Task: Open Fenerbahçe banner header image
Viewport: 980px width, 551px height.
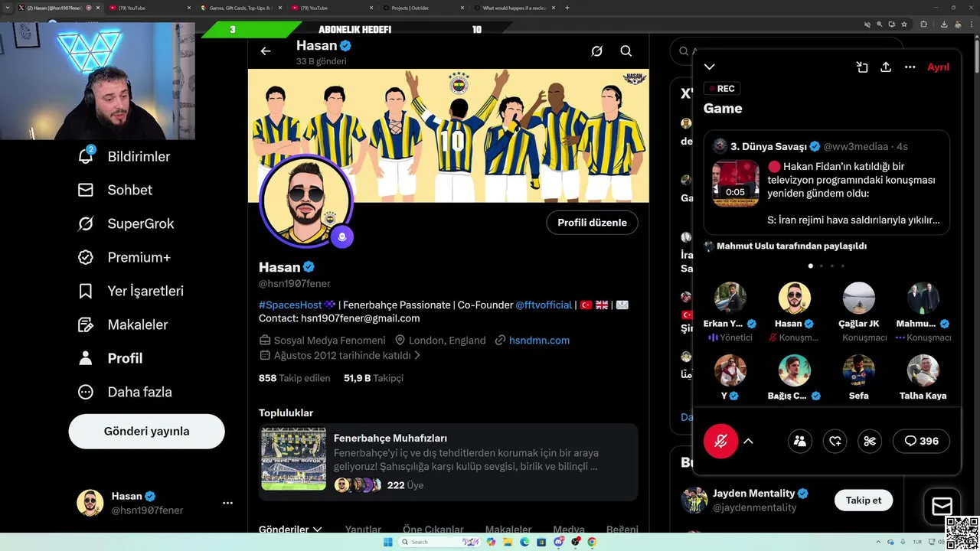Action: [449, 135]
